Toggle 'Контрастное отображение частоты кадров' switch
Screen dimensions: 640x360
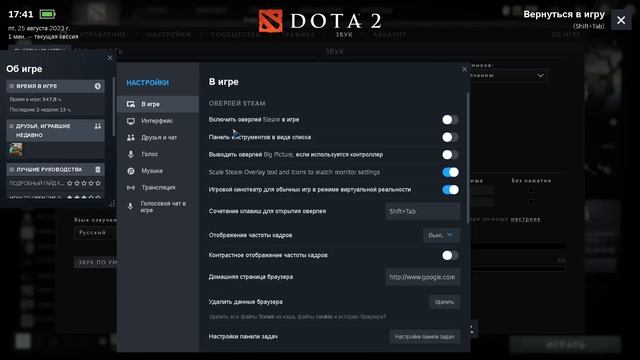tap(450, 256)
